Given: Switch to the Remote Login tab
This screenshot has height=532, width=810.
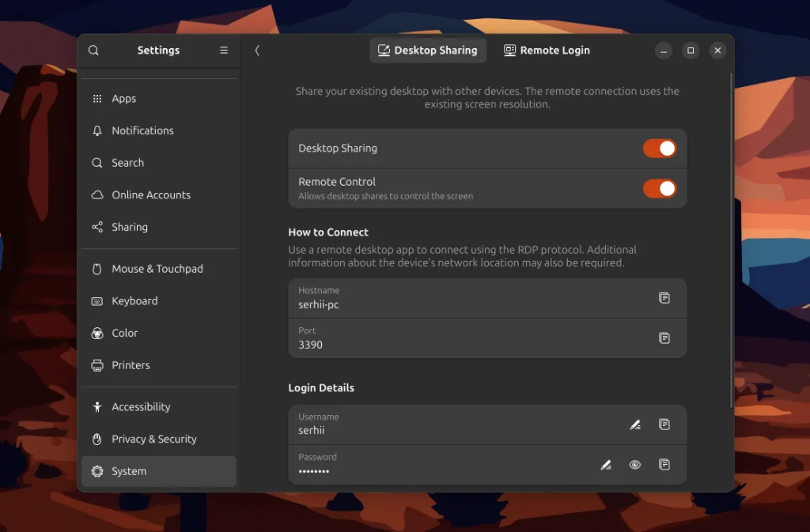Looking at the screenshot, I should 547,50.
